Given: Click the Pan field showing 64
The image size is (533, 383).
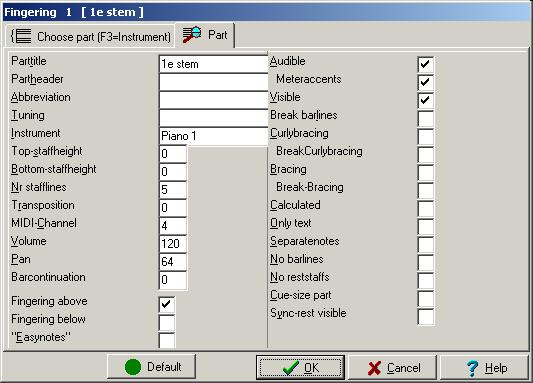Looking at the screenshot, I should [x=173, y=262].
